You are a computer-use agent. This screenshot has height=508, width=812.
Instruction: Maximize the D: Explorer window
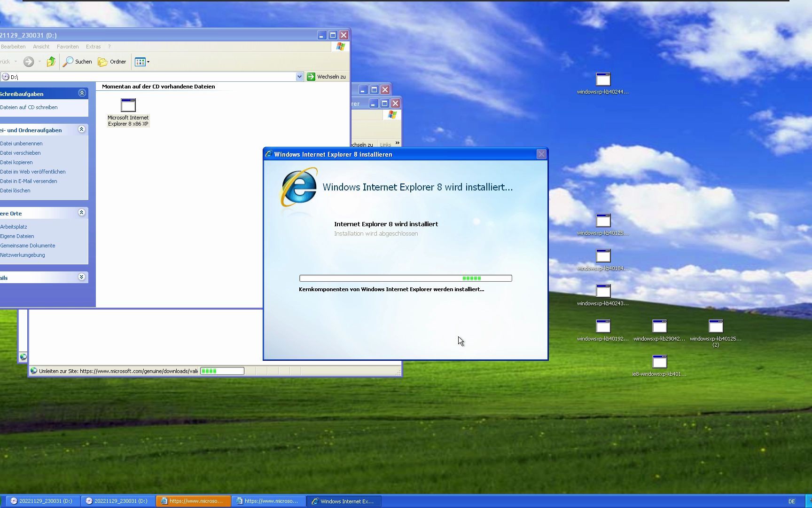tap(333, 35)
